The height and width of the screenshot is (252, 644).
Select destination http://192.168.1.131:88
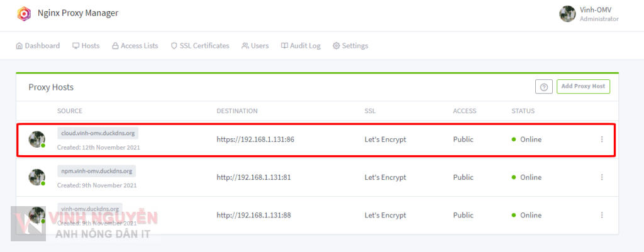point(254,215)
